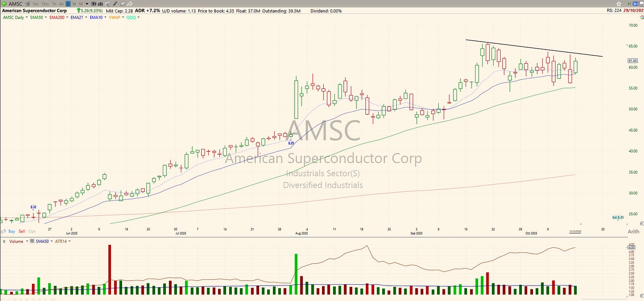Click the small color wheel icon at right edge
The height and width of the screenshot is (301, 644).
pyautogui.click(x=641, y=17)
